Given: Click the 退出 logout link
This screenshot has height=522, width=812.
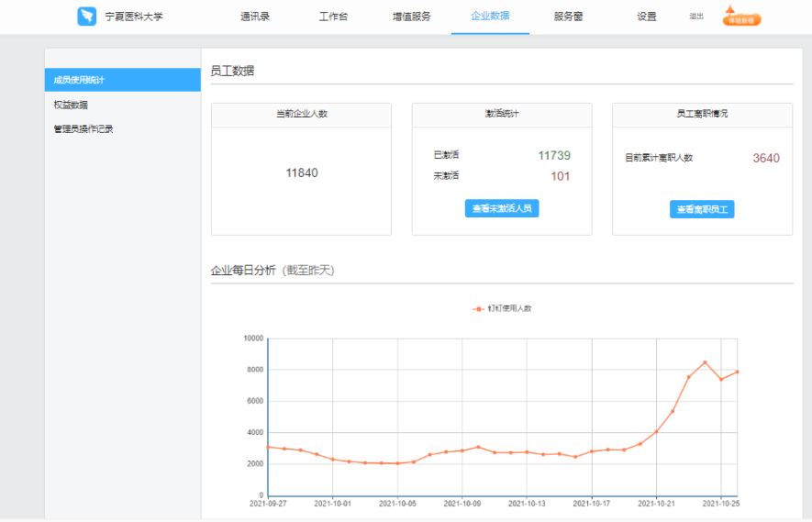Looking at the screenshot, I should 696,17.
